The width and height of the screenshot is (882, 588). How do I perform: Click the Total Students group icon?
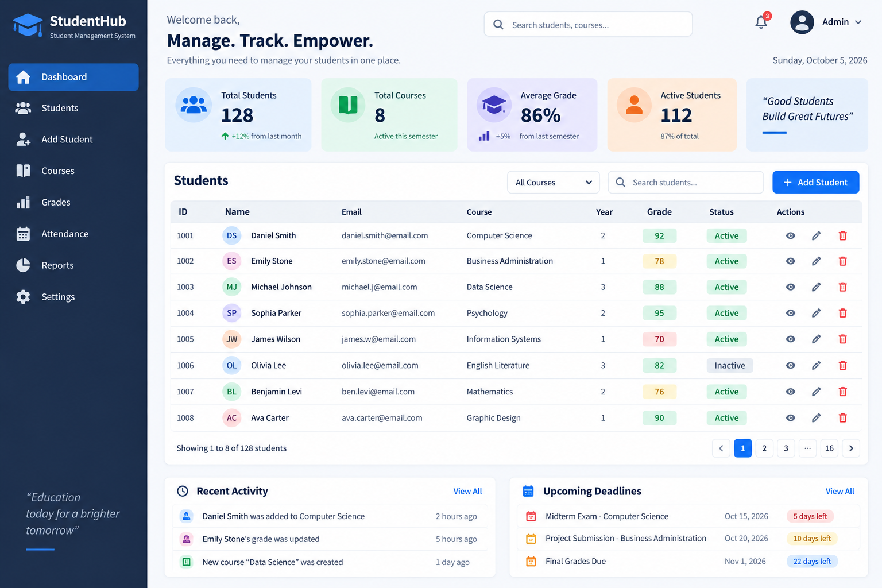coord(194,105)
